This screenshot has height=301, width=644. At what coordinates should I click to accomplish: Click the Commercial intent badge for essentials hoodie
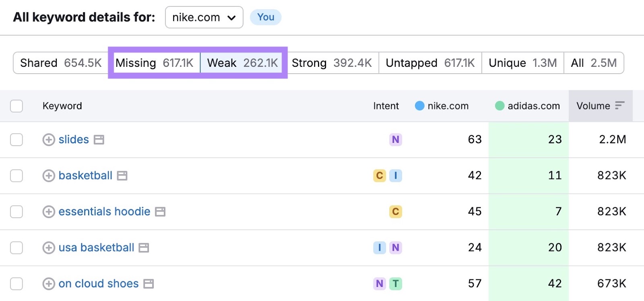pyautogui.click(x=395, y=212)
